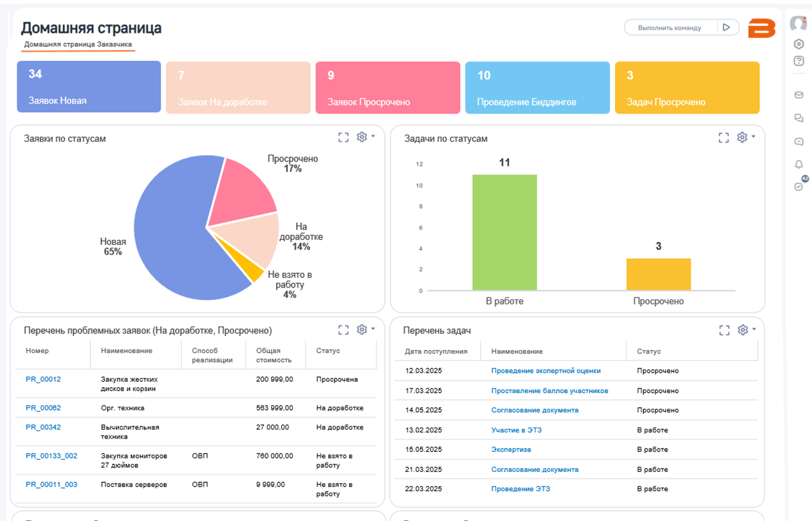Expand 'Перечень задач' widget to fullscreen
Viewport: 812px width, 521px height.
coord(724,330)
